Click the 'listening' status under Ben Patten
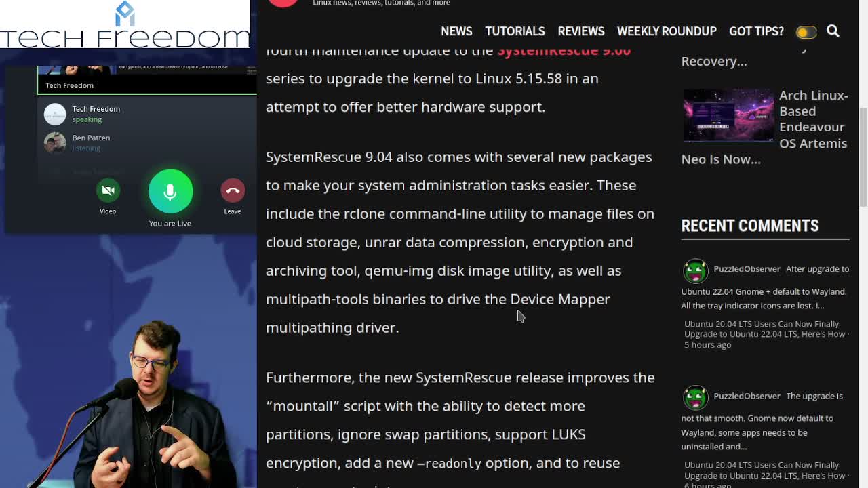The width and height of the screenshot is (868, 488). coord(86,148)
